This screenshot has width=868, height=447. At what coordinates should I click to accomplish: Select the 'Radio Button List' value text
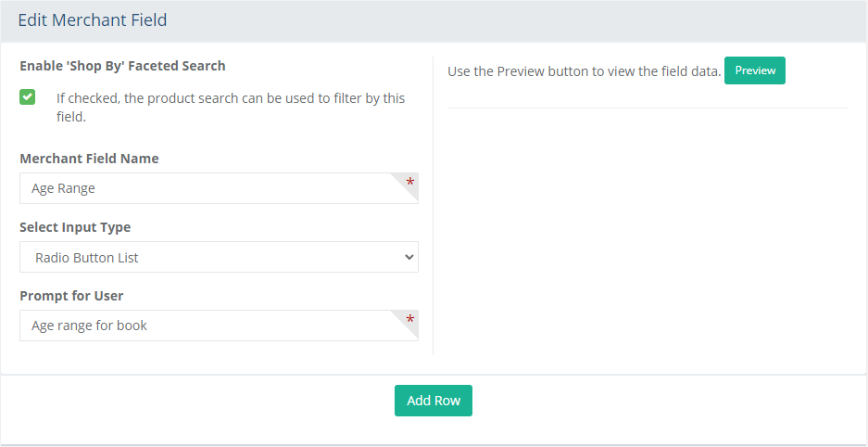87,258
